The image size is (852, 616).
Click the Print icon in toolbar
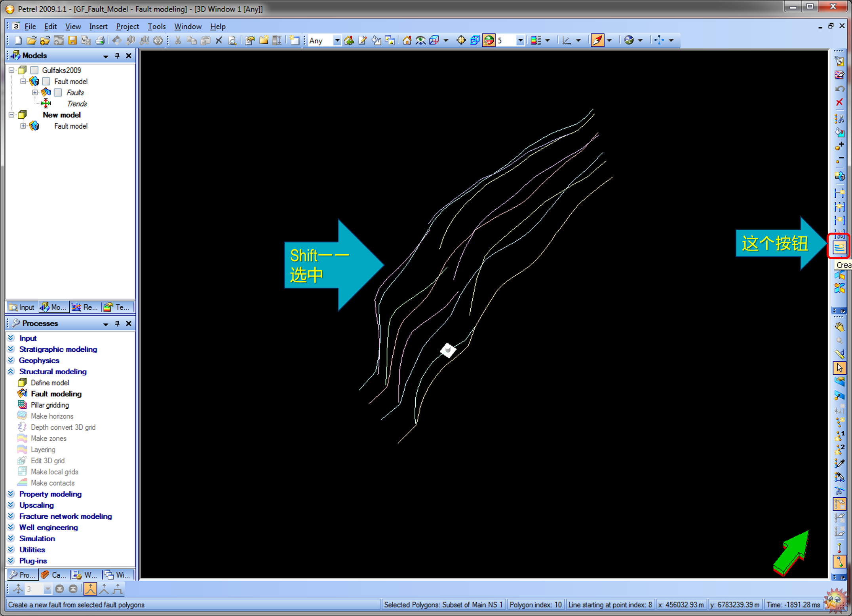coord(100,40)
